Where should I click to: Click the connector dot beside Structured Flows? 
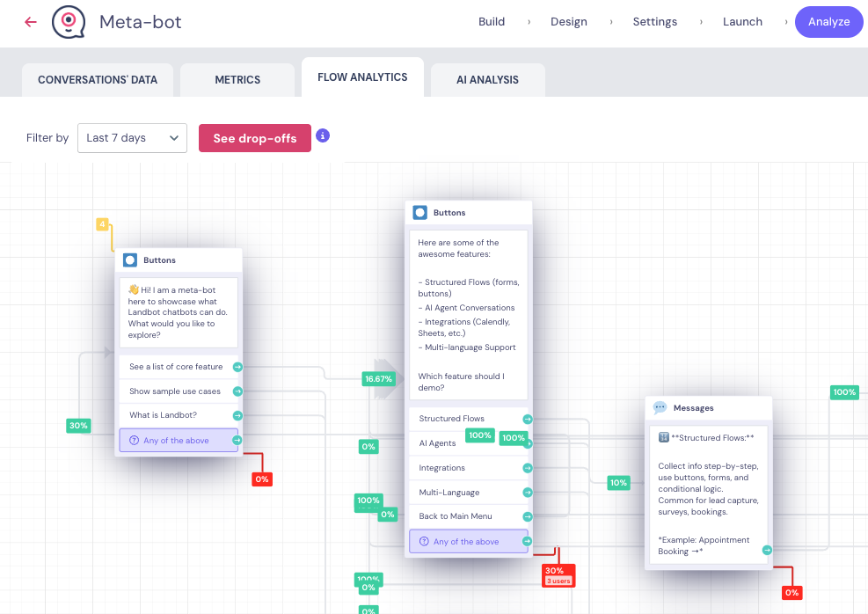point(528,419)
